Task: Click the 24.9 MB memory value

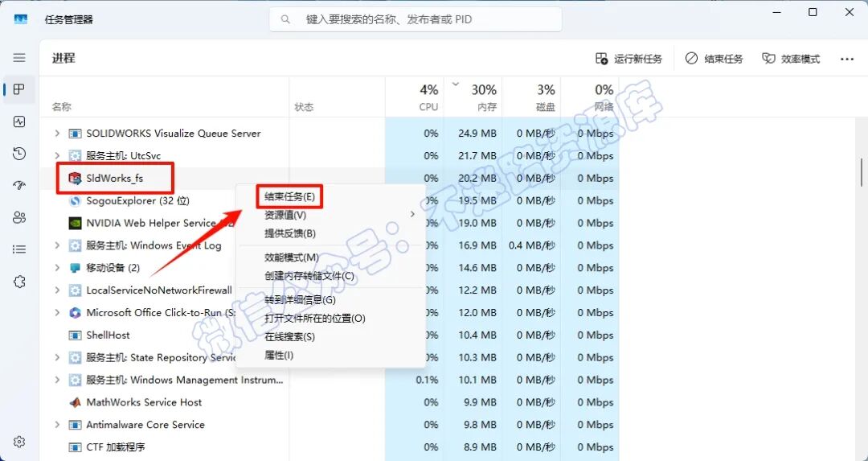Action: 477,134
